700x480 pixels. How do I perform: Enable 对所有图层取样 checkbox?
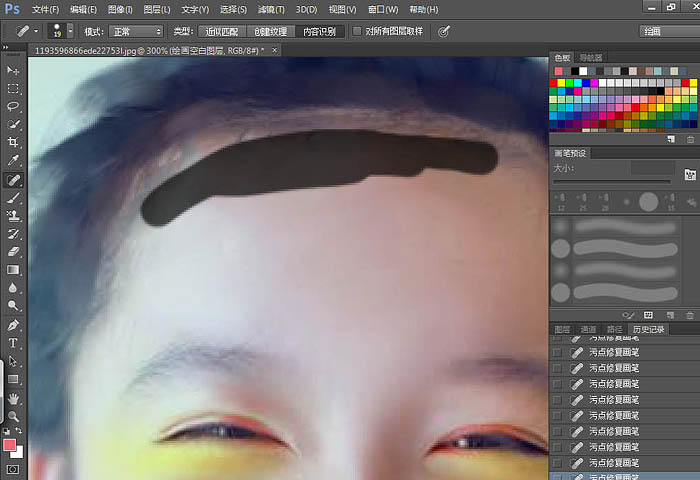357,31
